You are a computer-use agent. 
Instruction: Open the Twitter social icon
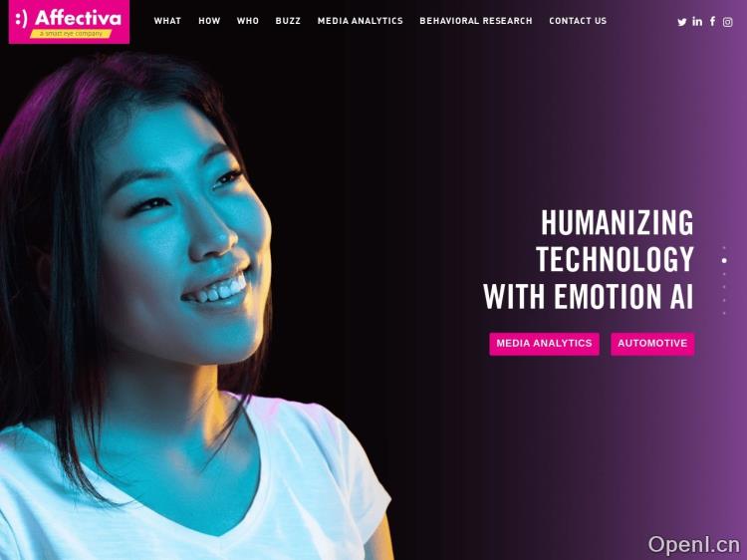coord(681,22)
